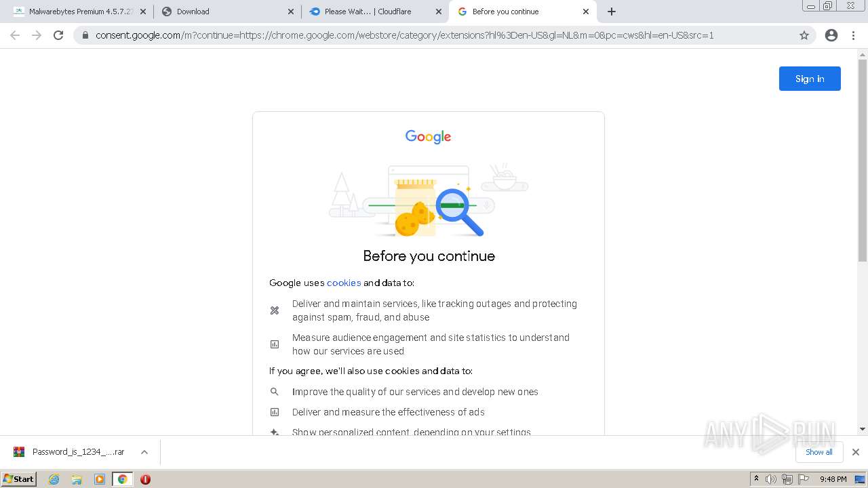Close the Before you continue tab
Viewport: 868px width, 488px height.
(x=586, y=12)
